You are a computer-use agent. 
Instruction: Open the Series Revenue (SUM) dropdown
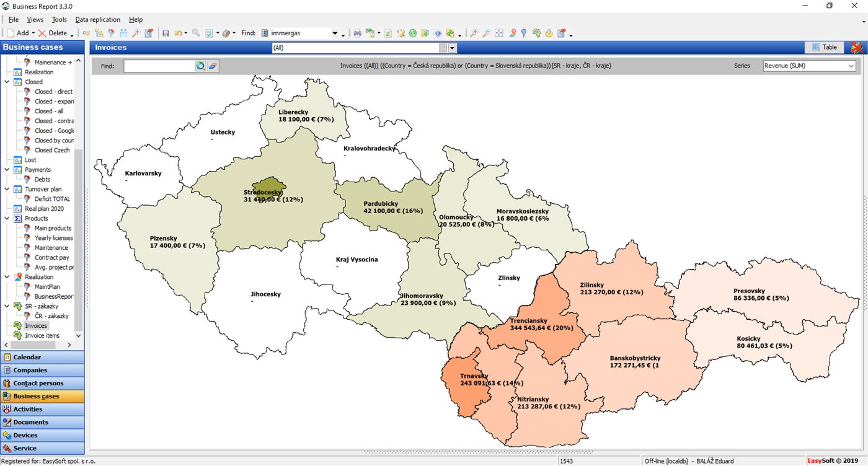pos(809,66)
